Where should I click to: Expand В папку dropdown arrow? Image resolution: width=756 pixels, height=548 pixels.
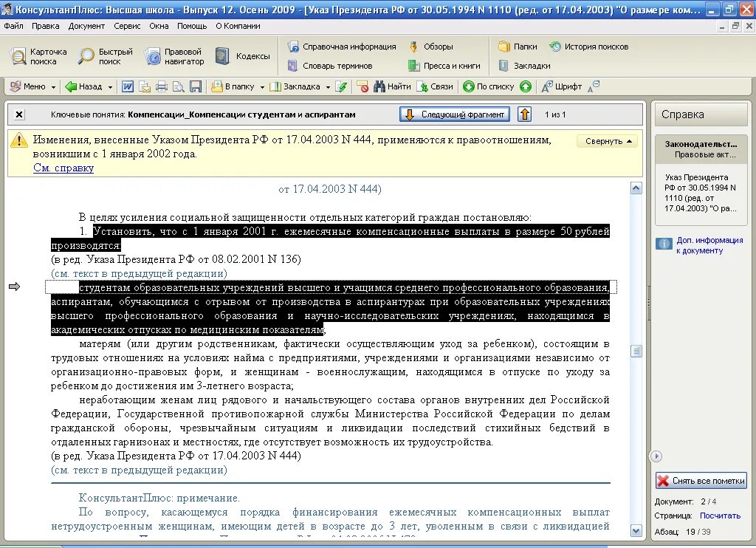(262, 87)
